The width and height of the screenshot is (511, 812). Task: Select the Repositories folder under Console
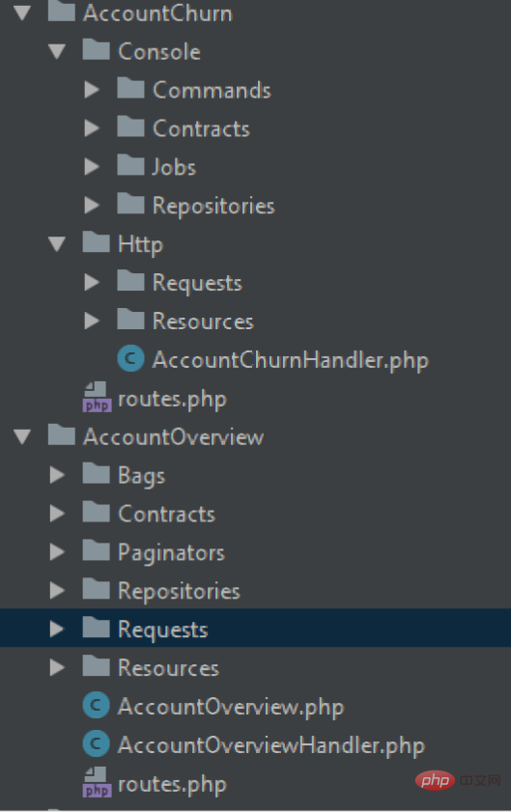point(213,206)
